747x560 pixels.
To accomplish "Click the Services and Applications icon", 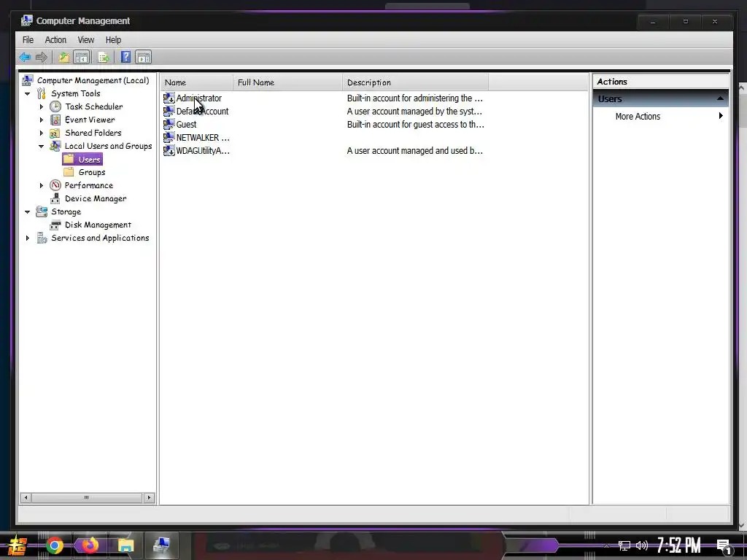I will pos(42,238).
